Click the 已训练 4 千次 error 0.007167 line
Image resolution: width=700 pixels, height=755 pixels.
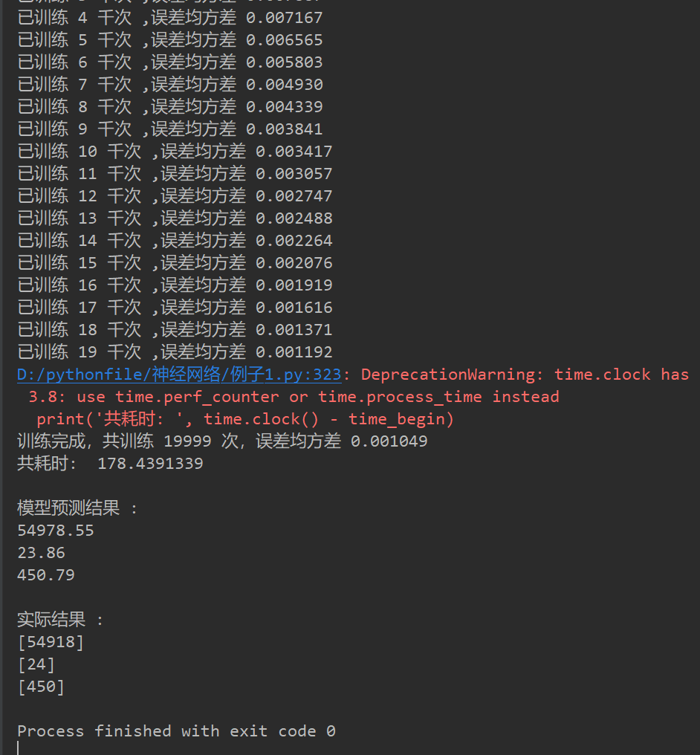point(170,18)
